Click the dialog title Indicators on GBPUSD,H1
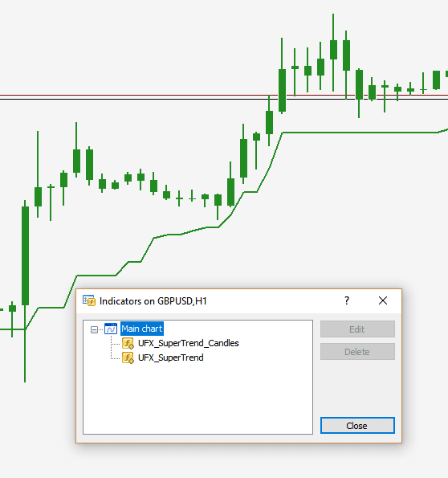Viewport: 448px width, 478px height. coord(153,301)
